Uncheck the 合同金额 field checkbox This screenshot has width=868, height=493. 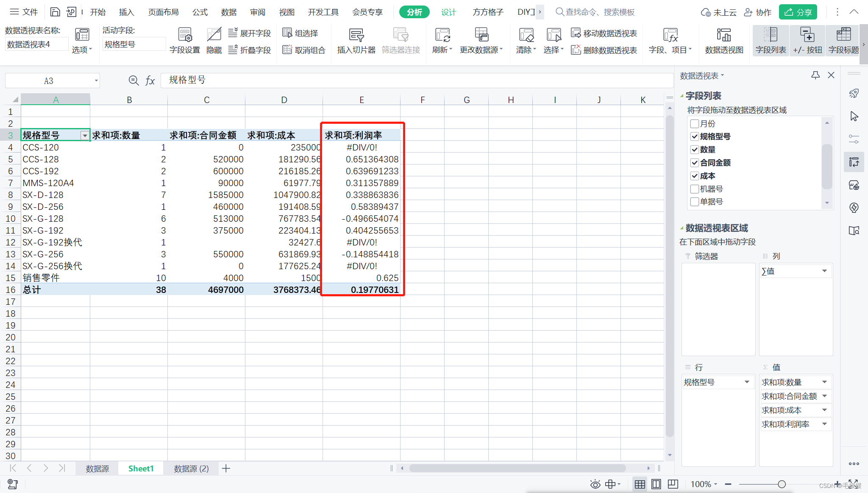(695, 163)
